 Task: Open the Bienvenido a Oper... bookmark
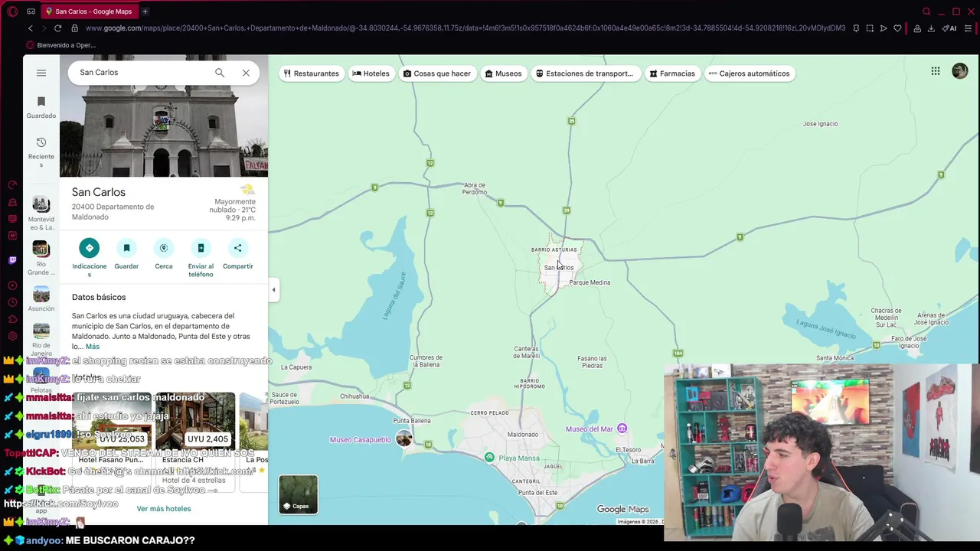click(x=60, y=45)
